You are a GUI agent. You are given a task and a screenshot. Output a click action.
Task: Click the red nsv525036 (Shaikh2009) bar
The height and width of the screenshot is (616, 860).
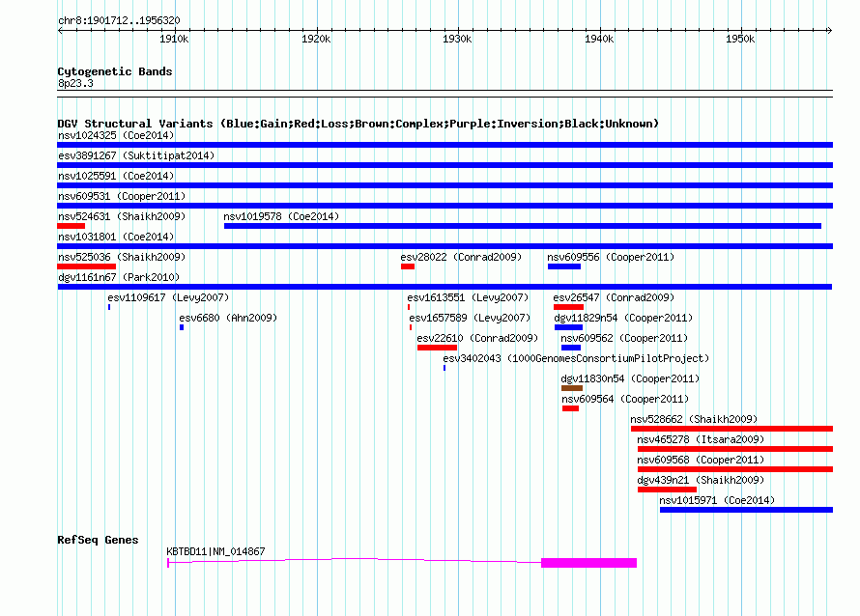click(87, 266)
